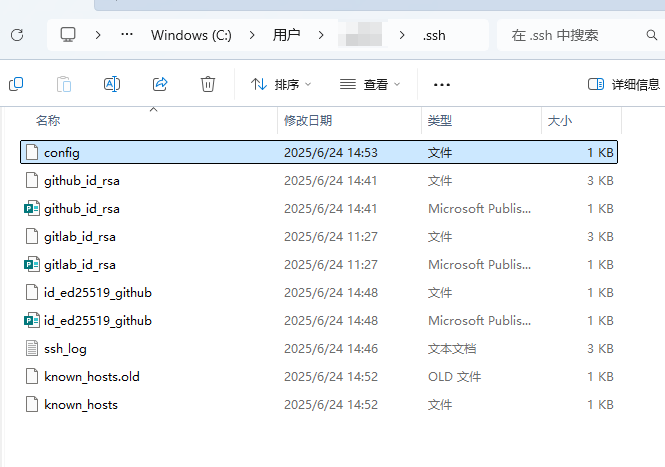The height and width of the screenshot is (467, 665).
Task: Open the 查看 view dropdown
Action: tap(370, 84)
